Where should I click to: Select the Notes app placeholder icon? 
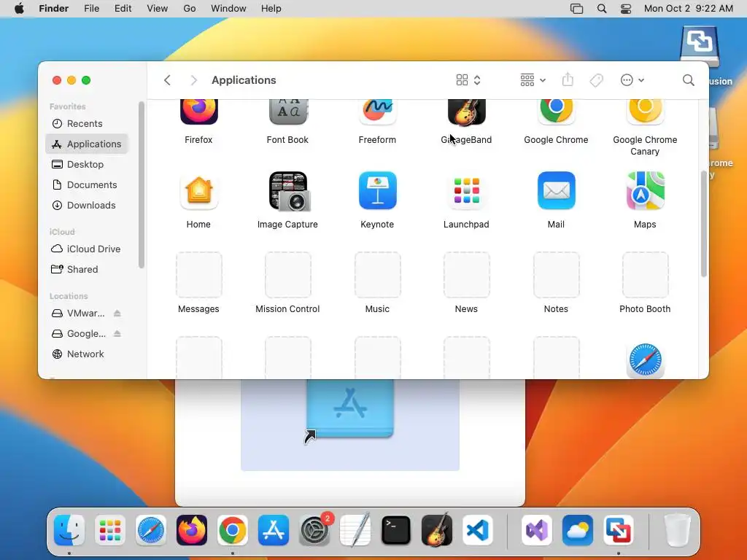[556, 275]
